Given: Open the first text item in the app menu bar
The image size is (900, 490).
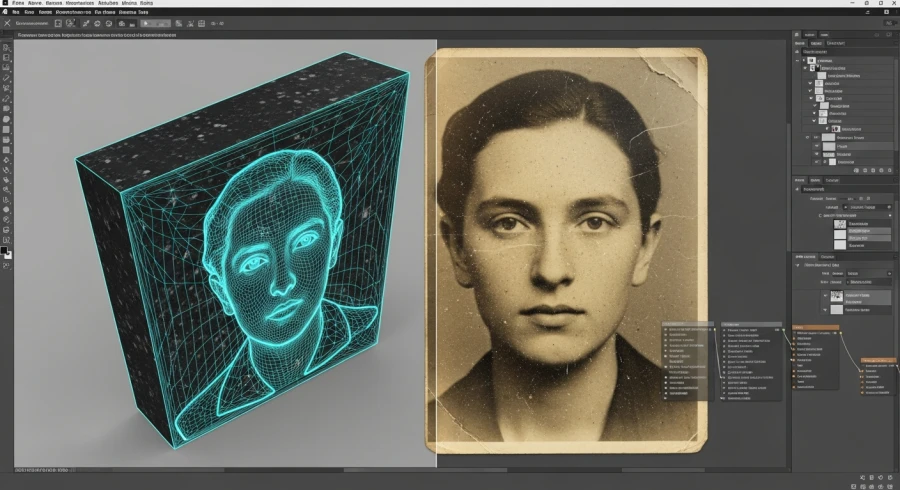Looking at the screenshot, I should pos(15,11).
